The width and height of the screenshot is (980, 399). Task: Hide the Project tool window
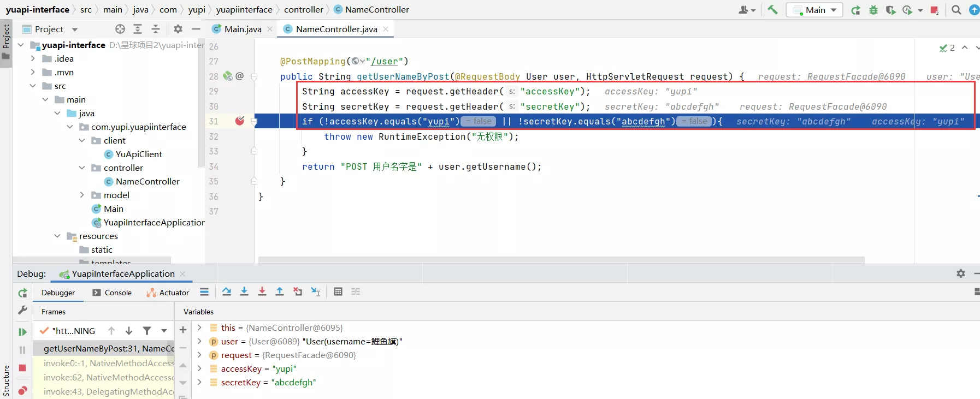196,29
